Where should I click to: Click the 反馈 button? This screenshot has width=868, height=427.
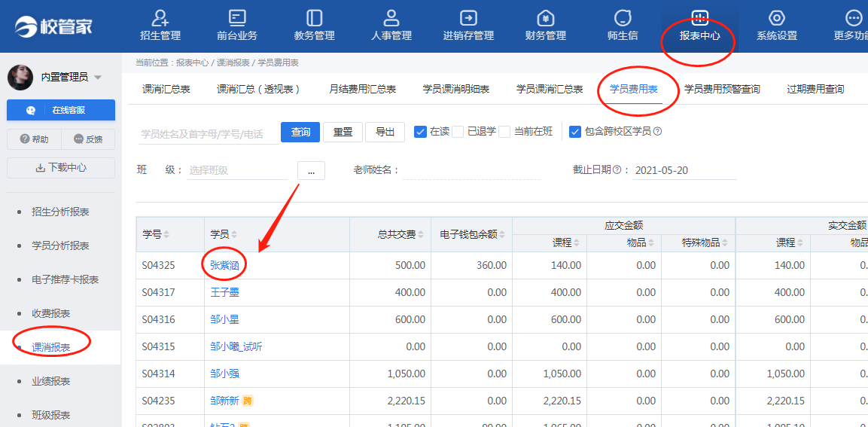88,139
